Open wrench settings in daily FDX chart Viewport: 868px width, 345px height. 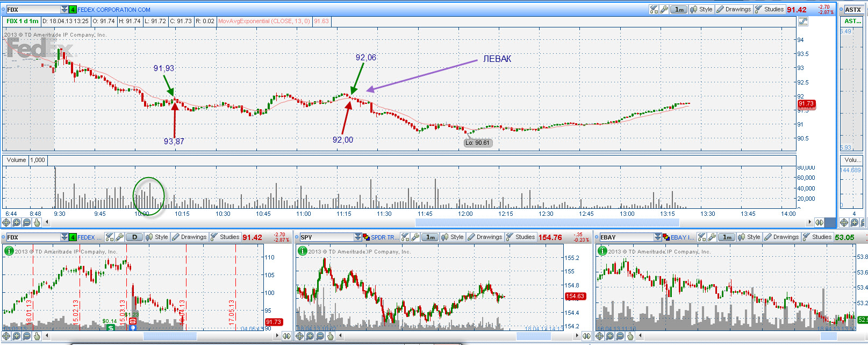click(x=119, y=237)
